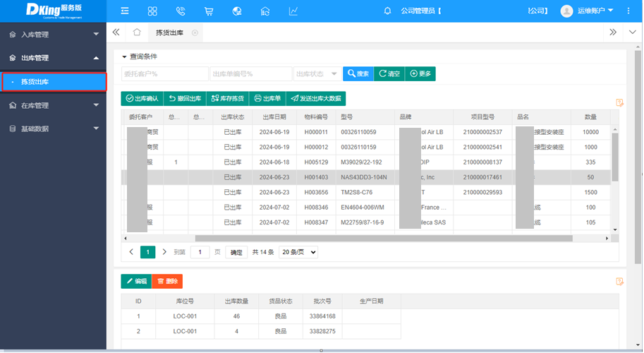Image resolution: width=644 pixels, height=353 pixels.
Task: Click the line chart icon in header
Action: click(x=293, y=11)
